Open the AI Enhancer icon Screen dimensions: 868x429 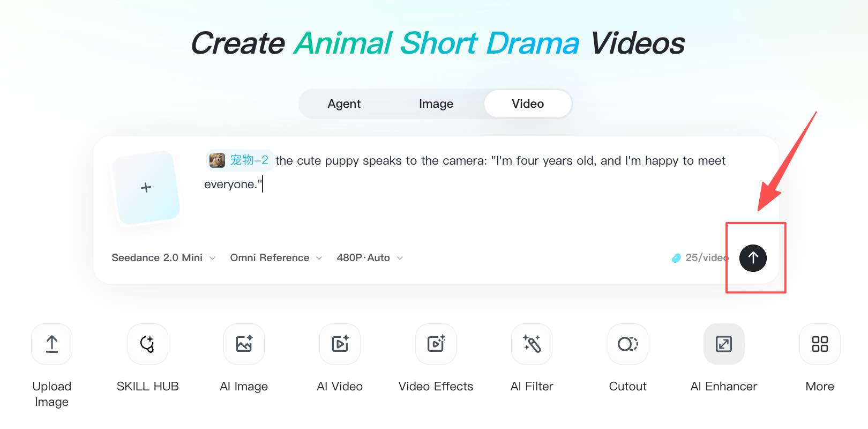coord(724,344)
